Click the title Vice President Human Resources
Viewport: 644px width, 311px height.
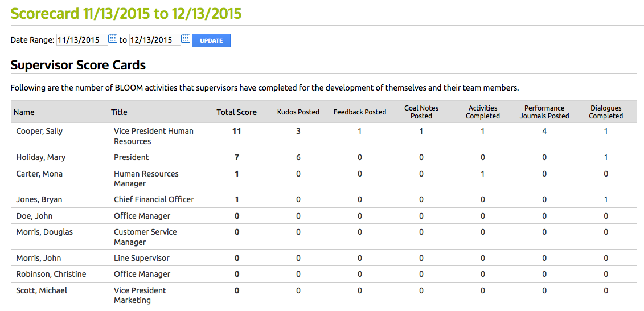(x=154, y=136)
